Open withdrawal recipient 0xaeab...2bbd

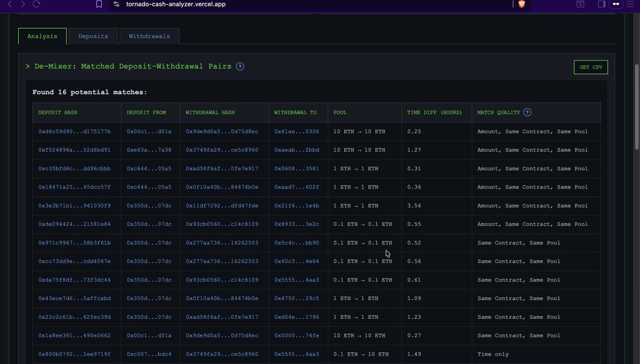[297, 150]
